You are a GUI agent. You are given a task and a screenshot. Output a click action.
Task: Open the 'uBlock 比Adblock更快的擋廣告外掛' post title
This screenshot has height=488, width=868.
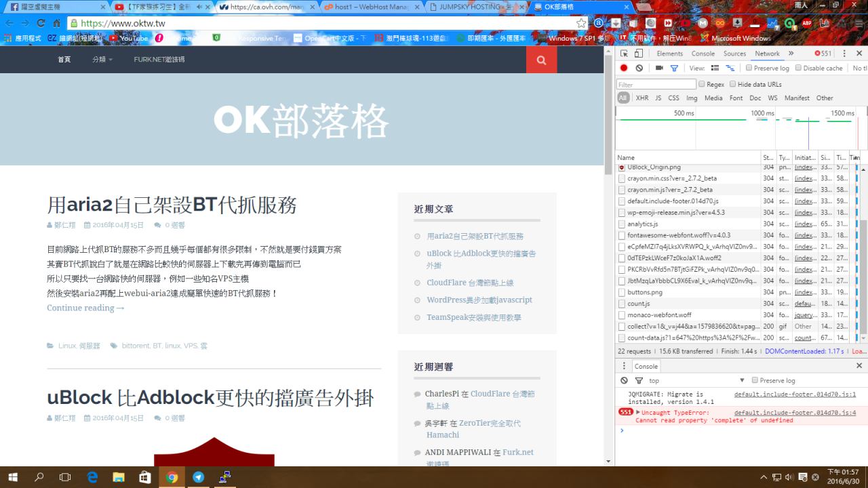click(210, 397)
